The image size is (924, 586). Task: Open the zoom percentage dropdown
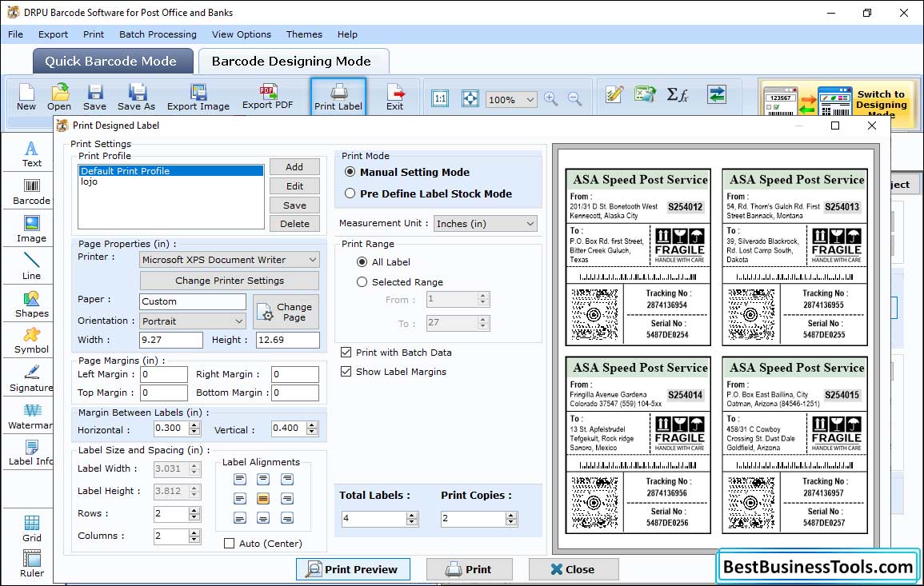[511, 99]
